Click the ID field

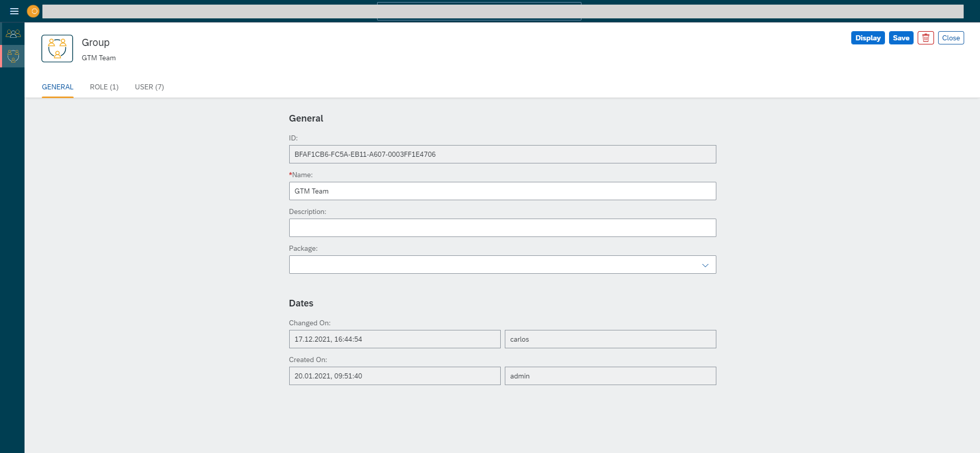point(502,154)
